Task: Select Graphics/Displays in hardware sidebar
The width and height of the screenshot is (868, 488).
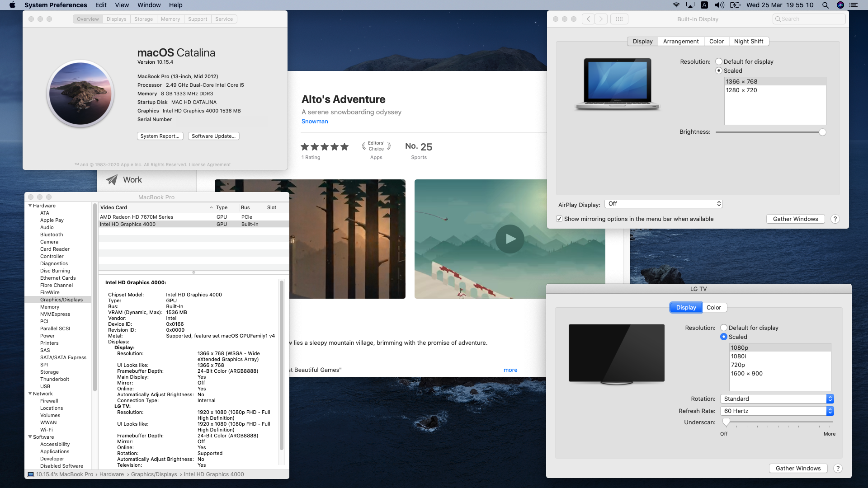Action: pyautogui.click(x=59, y=300)
